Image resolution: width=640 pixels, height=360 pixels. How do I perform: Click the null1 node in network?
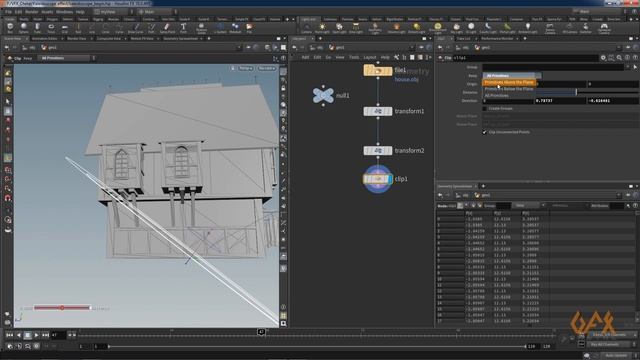pyautogui.click(x=323, y=96)
